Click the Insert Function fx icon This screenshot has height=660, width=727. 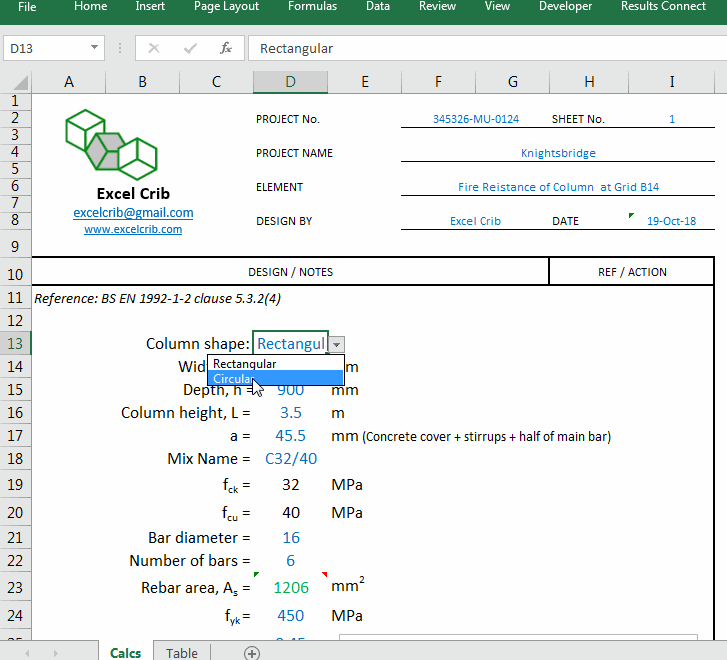226,48
